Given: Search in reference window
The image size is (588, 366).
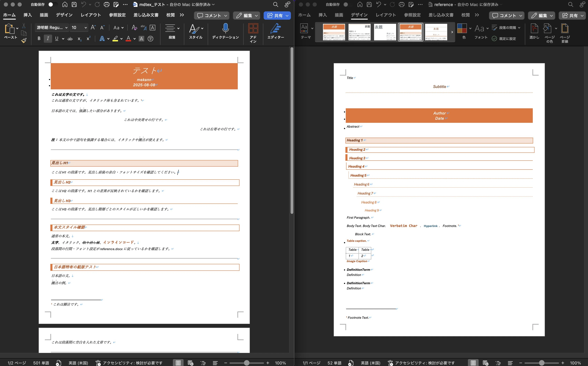Looking at the screenshot, I should pyautogui.click(x=571, y=4).
